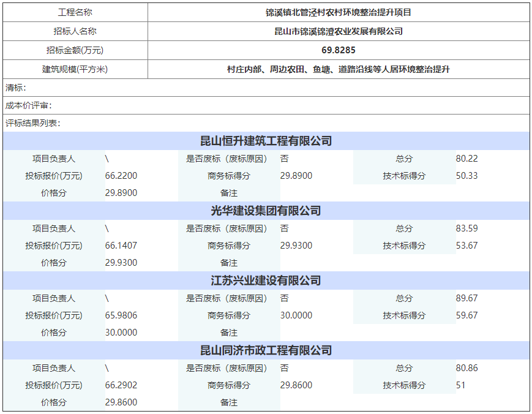Select the bidder name 昆山市锦溪锦澄农业发展有限公司
This screenshot has height=414, width=532.
[x=338, y=31]
